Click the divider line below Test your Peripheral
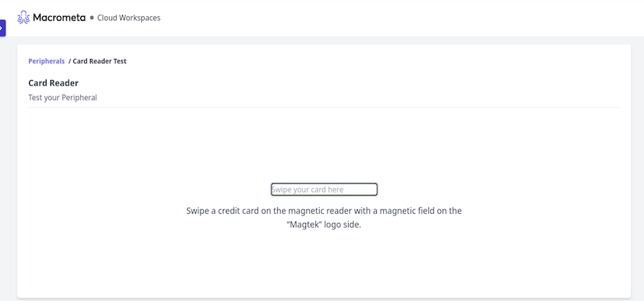644x301 pixels. [x=324, y=107]
